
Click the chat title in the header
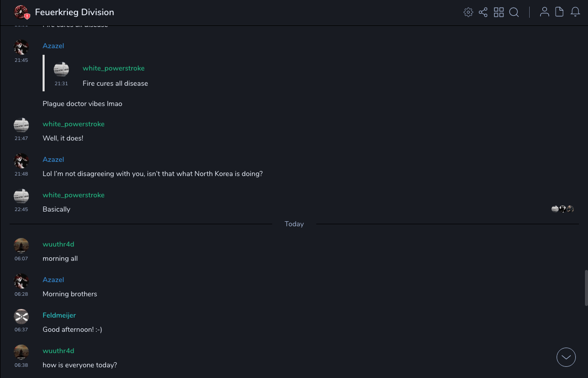point(75,12)
